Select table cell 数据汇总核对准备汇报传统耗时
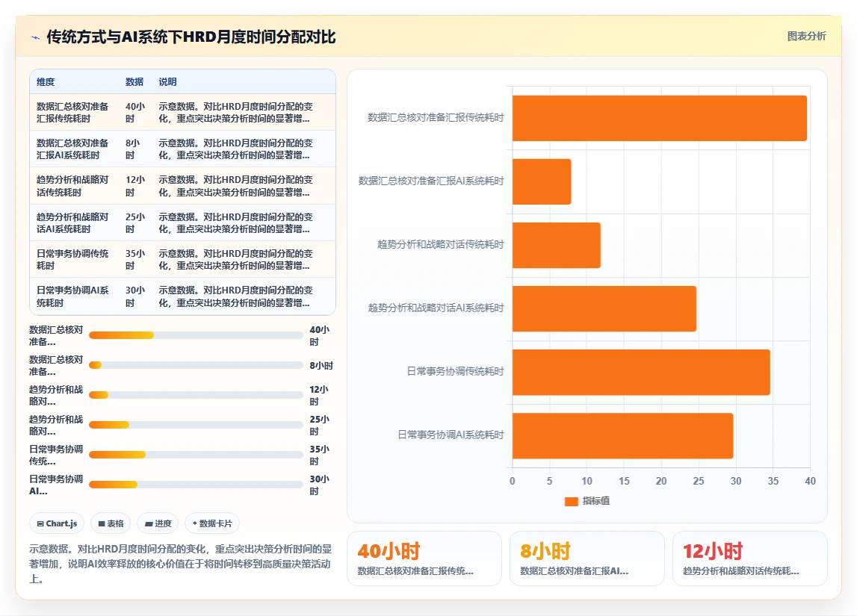Image resolution: width=857 pixels, height=616 pixels. click(x=72, y=113)
